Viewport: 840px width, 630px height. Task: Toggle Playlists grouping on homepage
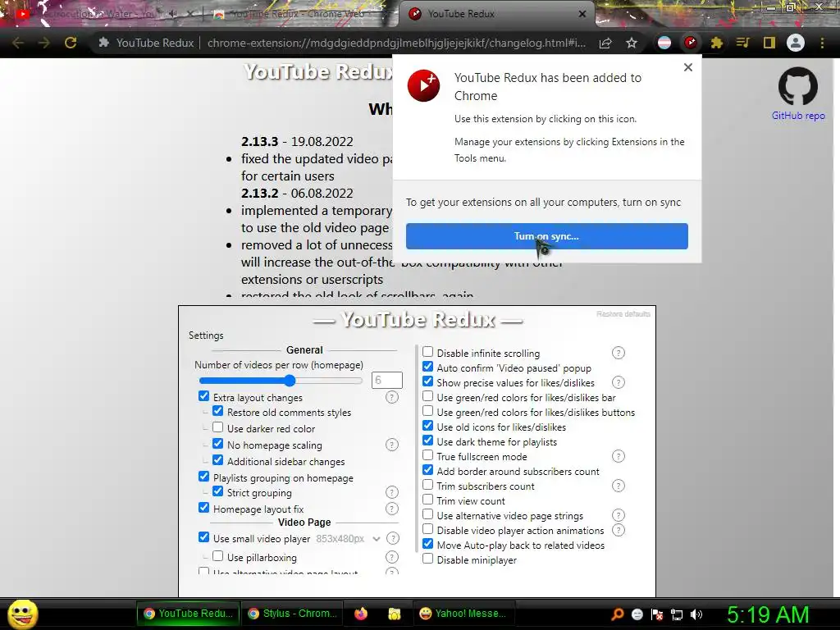[203, 477]
